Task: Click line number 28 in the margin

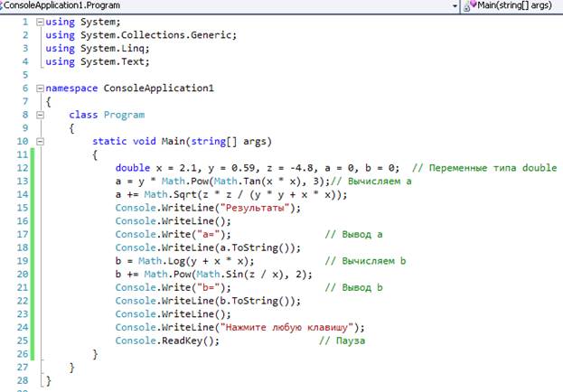Action: [23, 380]
